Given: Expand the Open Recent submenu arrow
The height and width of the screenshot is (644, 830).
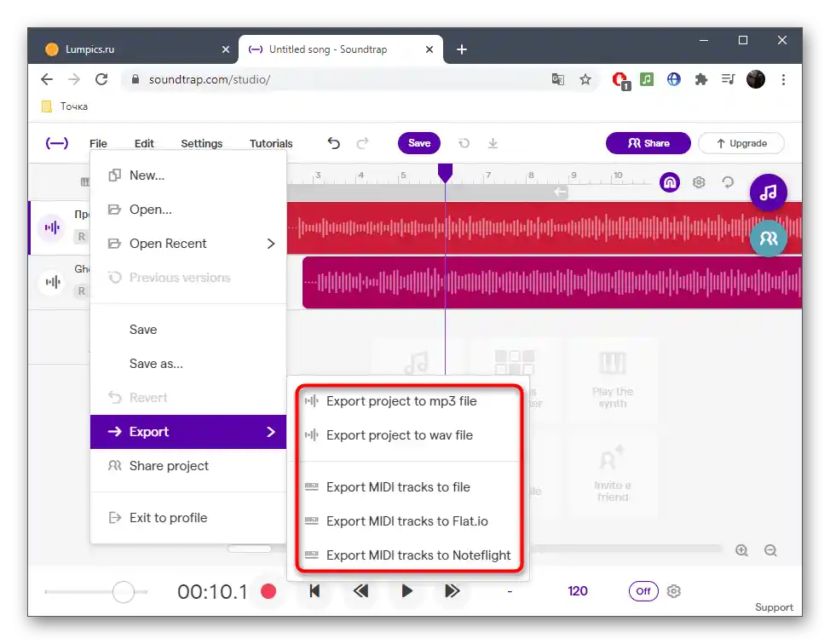Looking at the screenshot, I should [271, 244].
